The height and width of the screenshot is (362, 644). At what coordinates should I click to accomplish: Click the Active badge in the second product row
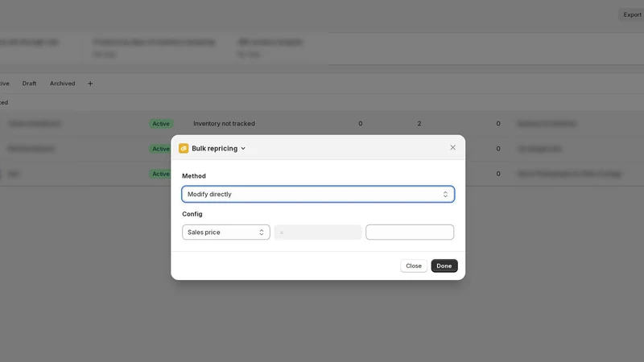pos(159,149)
